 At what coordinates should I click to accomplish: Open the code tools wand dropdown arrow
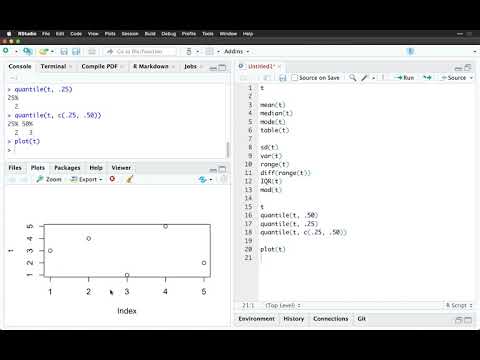(x=373, y=78)
